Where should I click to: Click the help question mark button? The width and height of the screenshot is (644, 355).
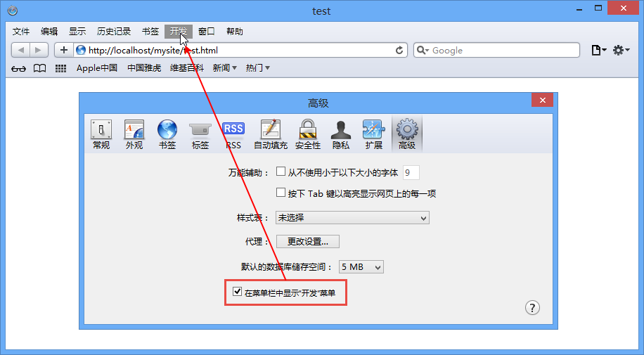point(532,308)
